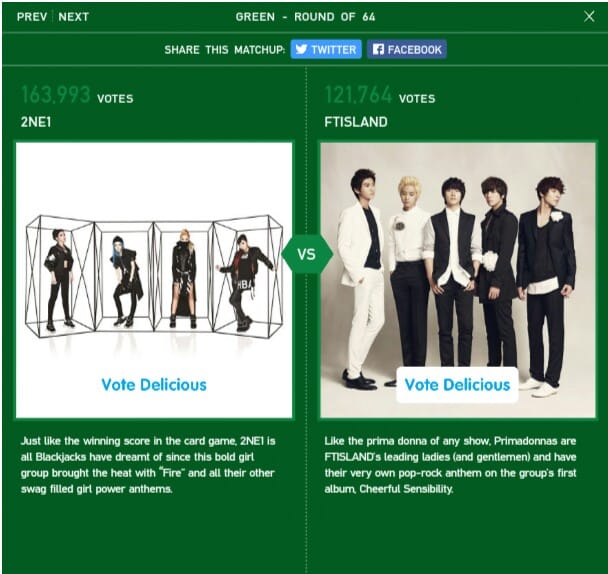Click the GREEN - ROUND OF 64 title

306,17
